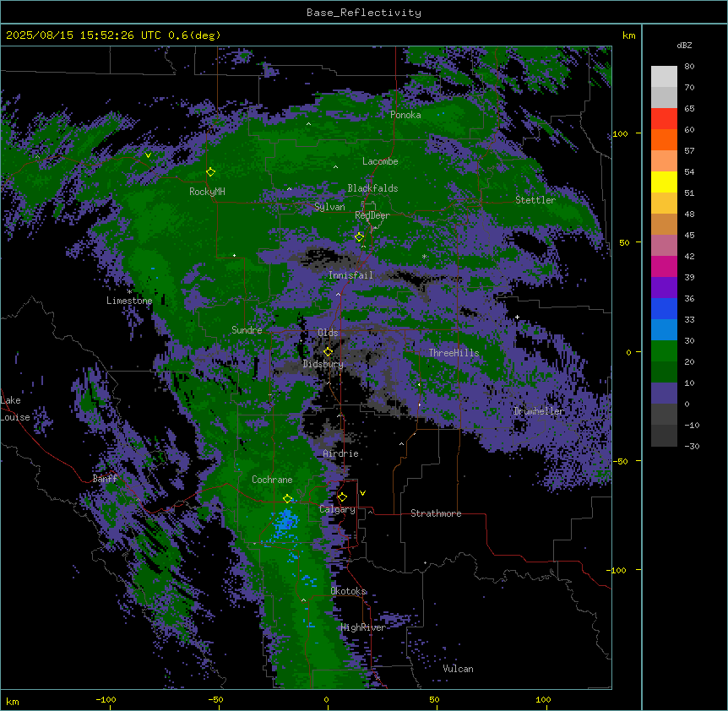Select the yellow diamond marker above Calgary label
This screenshot has width=728, height=711.
[343, 497]
